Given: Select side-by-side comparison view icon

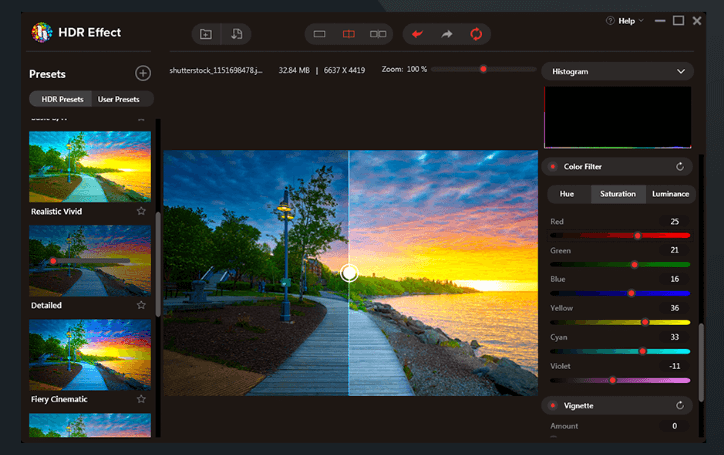Looking at the screenshot, I should [378, 34].
